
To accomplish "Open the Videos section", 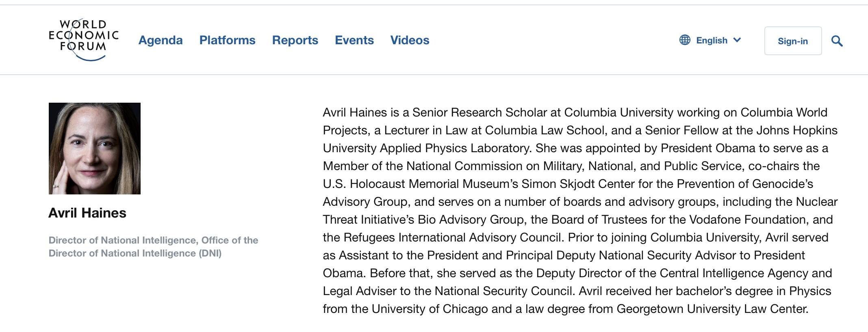I will pos(410,40).
